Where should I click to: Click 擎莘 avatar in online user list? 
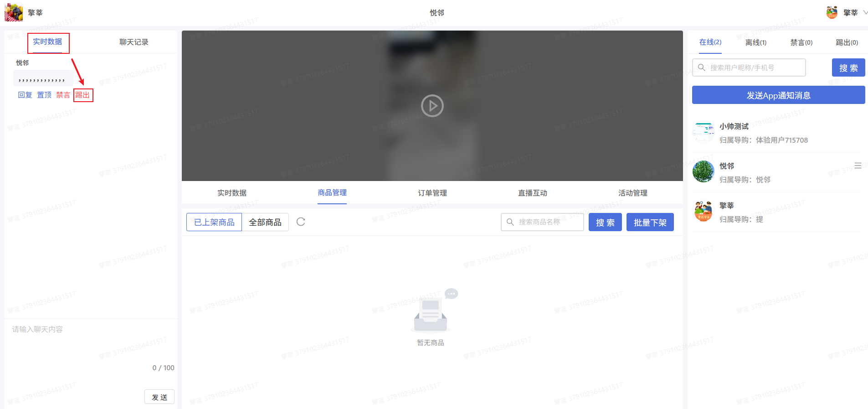tap(703, 212)
